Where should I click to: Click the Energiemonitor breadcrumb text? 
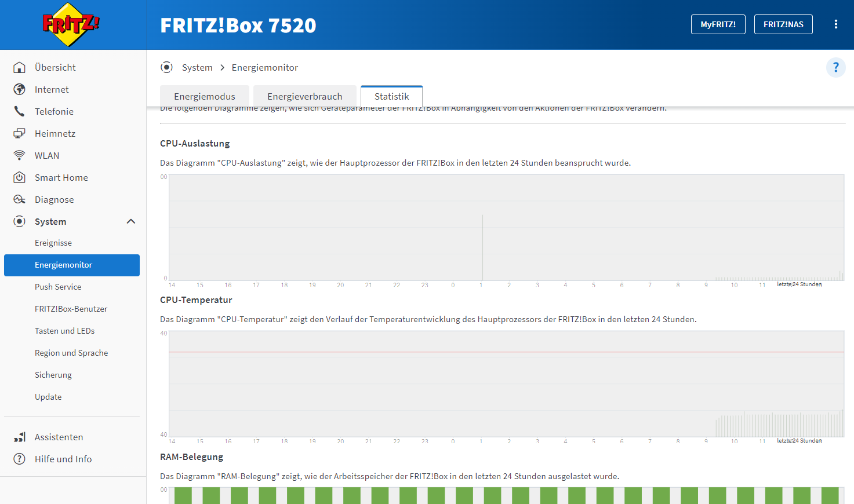pos(265,67)
